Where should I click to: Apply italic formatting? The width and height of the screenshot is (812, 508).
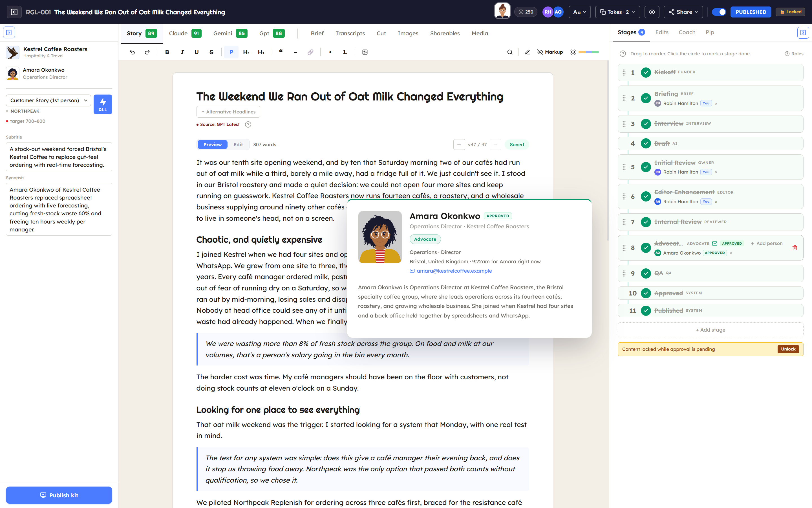pos(182,52)
